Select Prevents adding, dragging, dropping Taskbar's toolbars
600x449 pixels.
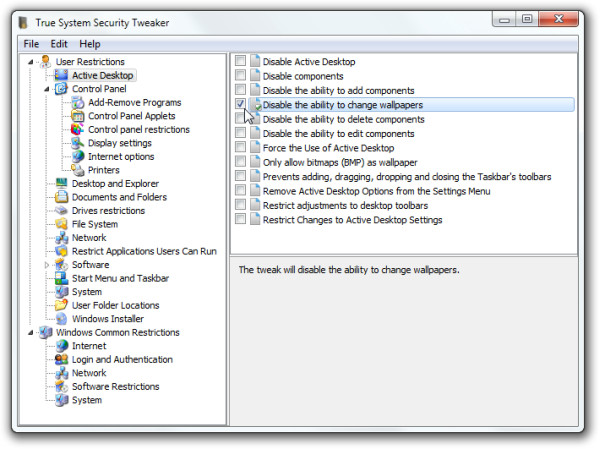407,176
